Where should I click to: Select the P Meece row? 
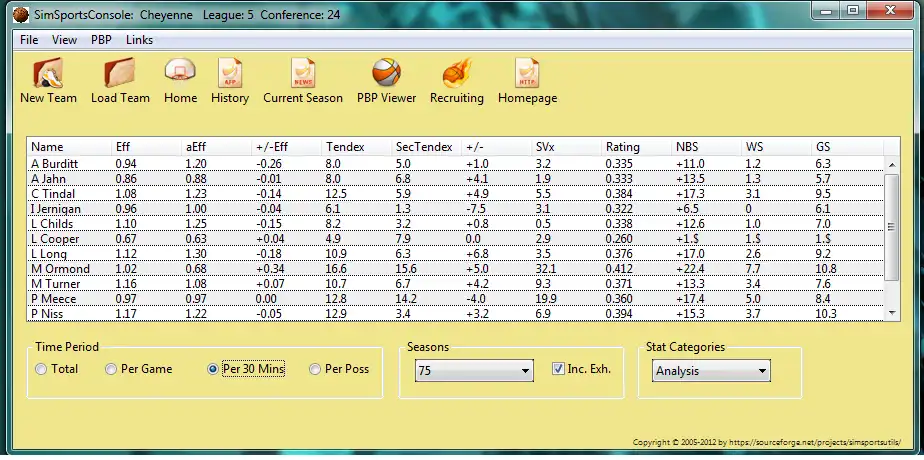456,299
